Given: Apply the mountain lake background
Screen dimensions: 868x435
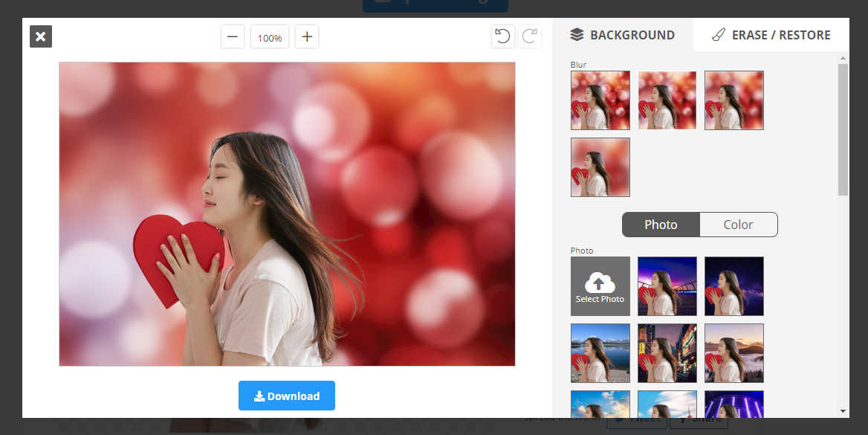Looking at the screenshot, I should pos(600,353).
